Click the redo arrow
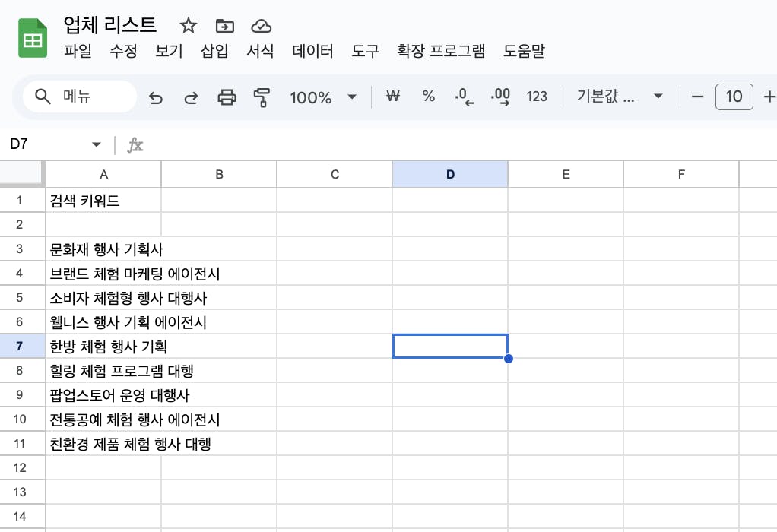 coord(192,97)
